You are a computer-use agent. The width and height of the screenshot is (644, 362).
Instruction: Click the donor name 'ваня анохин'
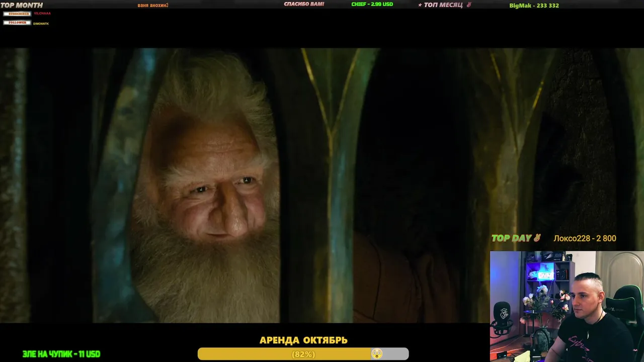153,5
